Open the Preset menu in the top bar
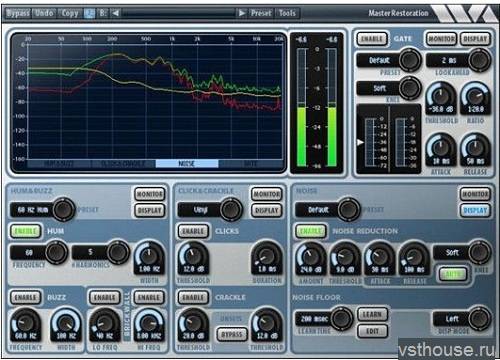 tap(261, 13)
